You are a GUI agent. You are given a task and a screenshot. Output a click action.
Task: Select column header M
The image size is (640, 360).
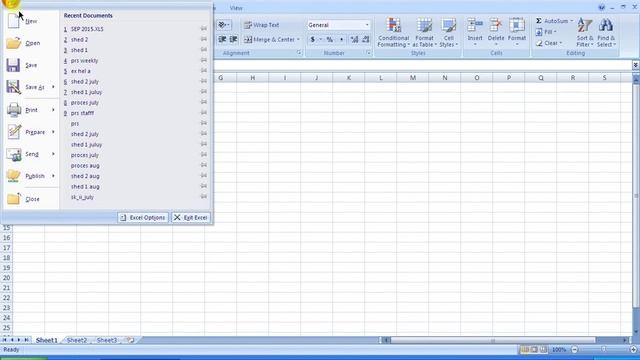(413, 78)
